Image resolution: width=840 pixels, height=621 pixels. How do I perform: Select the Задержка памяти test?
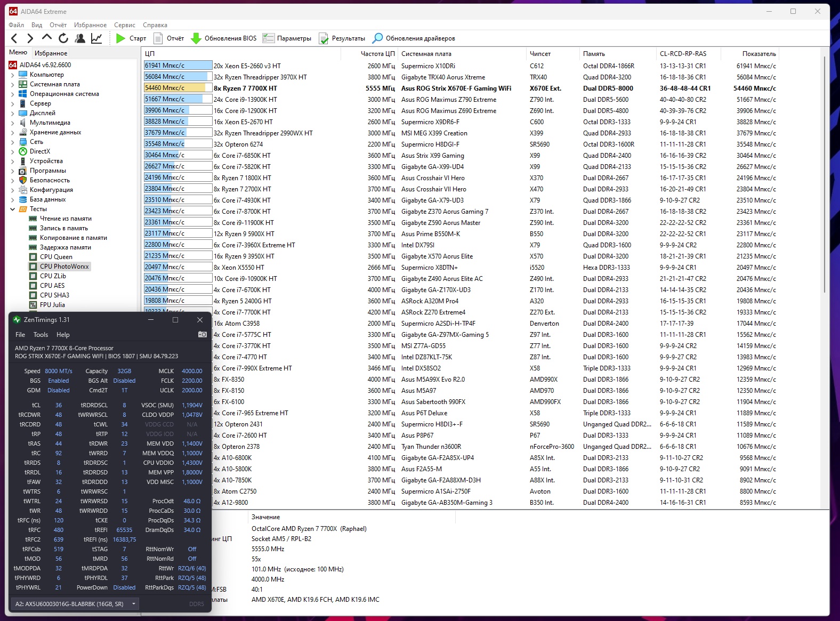pyautogui.click(x=66, y=247)
